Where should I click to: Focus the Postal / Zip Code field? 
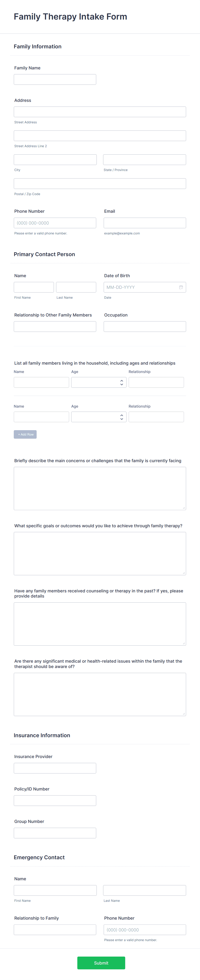[100, 183]
